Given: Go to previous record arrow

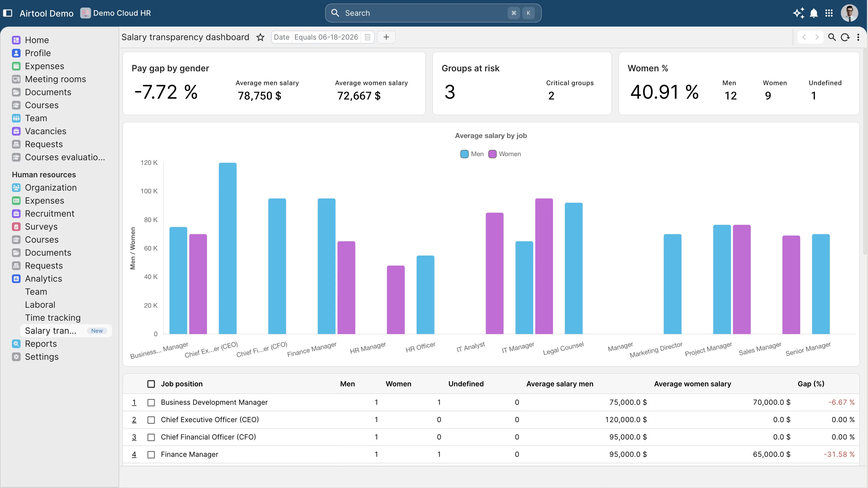Looking at the screenshot, I should point(804,37).
